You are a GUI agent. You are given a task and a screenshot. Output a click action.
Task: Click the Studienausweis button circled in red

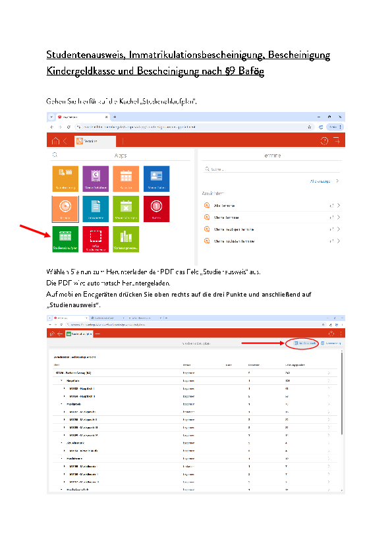point(305,343)
